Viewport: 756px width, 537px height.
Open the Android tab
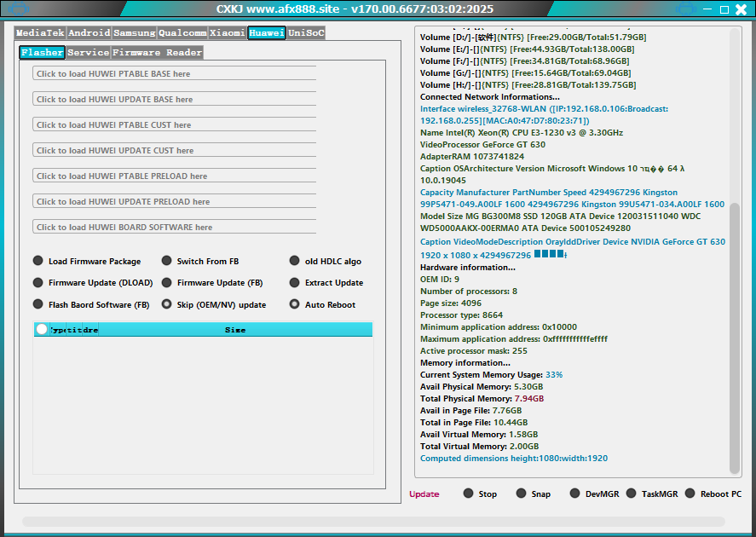(89, 32)
